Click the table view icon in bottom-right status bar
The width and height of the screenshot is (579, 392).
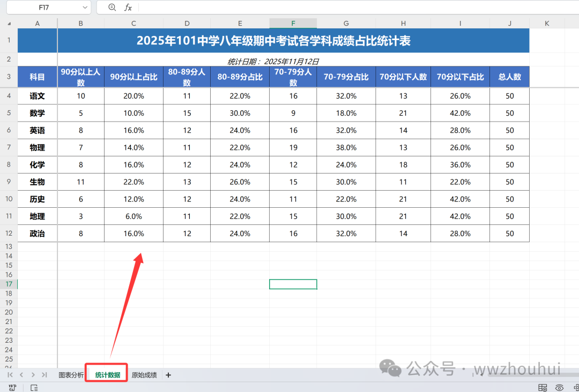pyautogui.click(x=543, y=387)
